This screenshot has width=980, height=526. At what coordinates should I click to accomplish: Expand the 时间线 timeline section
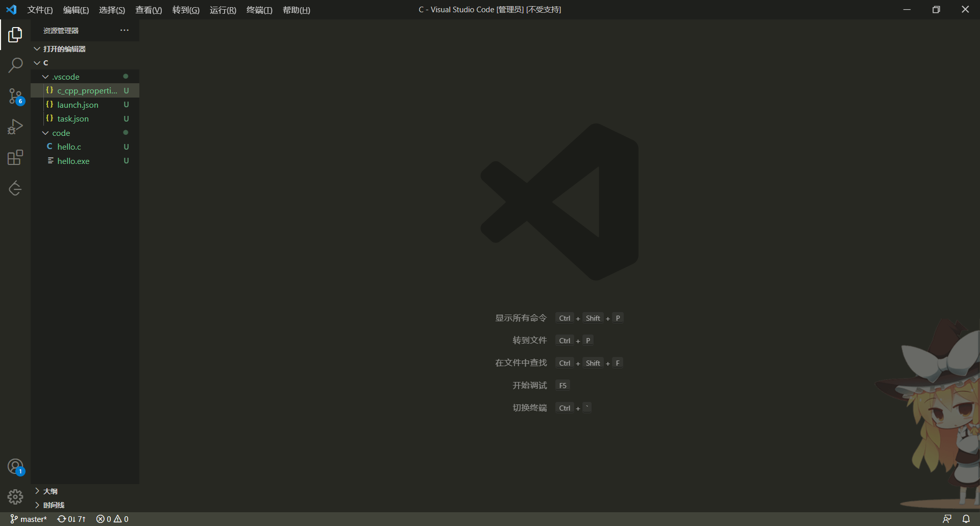click(85, 505)
